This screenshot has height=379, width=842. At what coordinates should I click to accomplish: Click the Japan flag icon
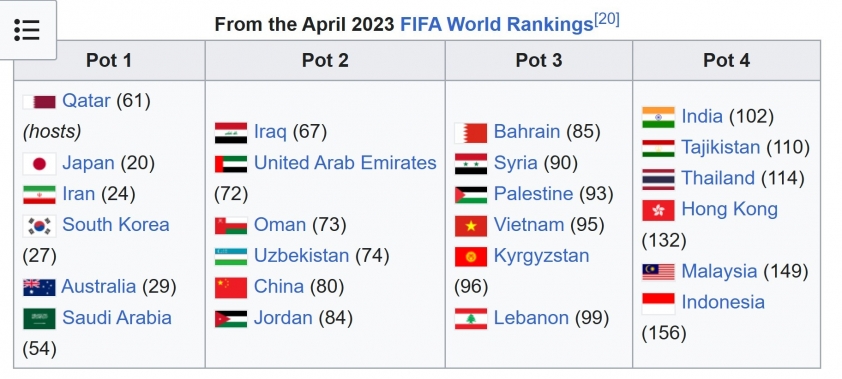point(39,164)
